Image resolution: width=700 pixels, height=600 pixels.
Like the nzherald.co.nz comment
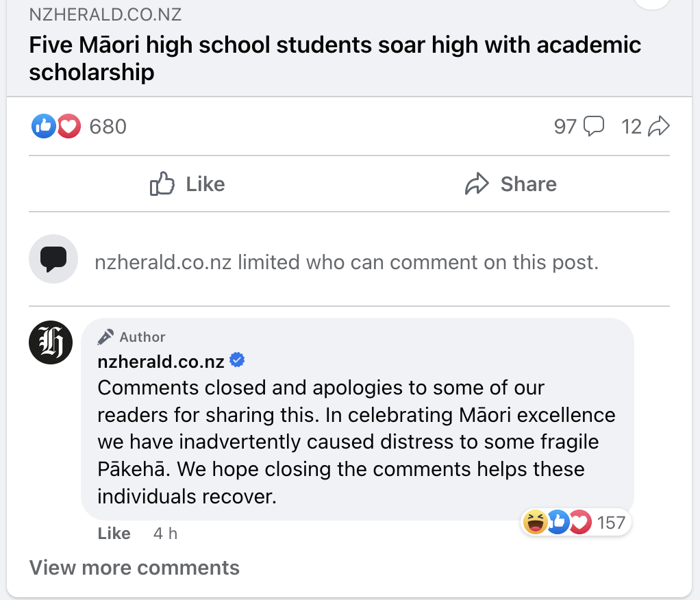pos(114,534)
